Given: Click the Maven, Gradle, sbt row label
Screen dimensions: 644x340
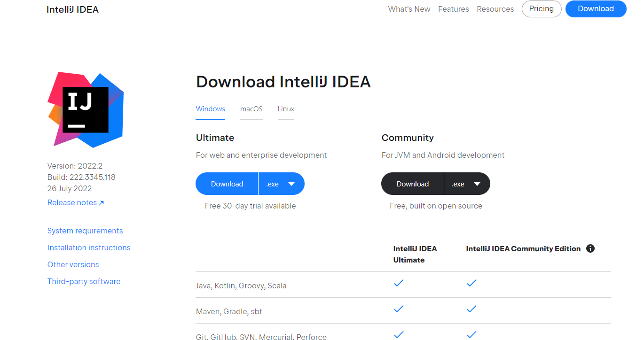Looking at the screenshot, I should [229, 311].
